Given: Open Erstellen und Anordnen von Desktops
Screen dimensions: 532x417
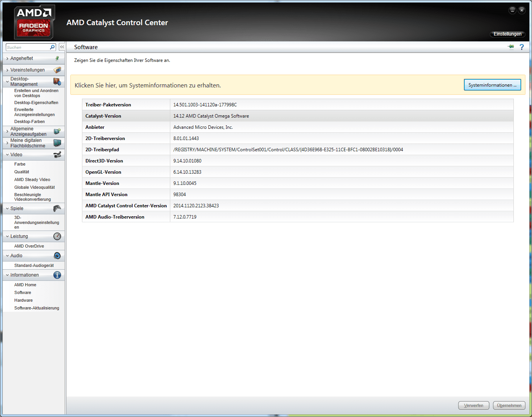Looking at the screenshot, I should [x=36, y=93].
